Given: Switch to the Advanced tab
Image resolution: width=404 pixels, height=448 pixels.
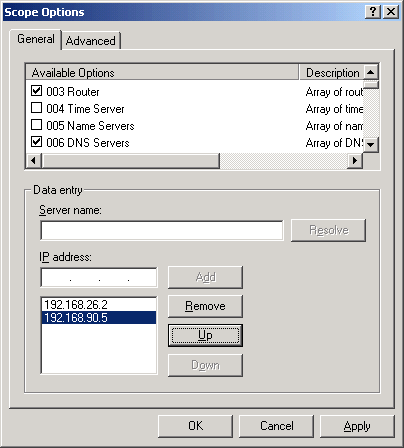Looking at the screenshot, I should click(91, 41).
